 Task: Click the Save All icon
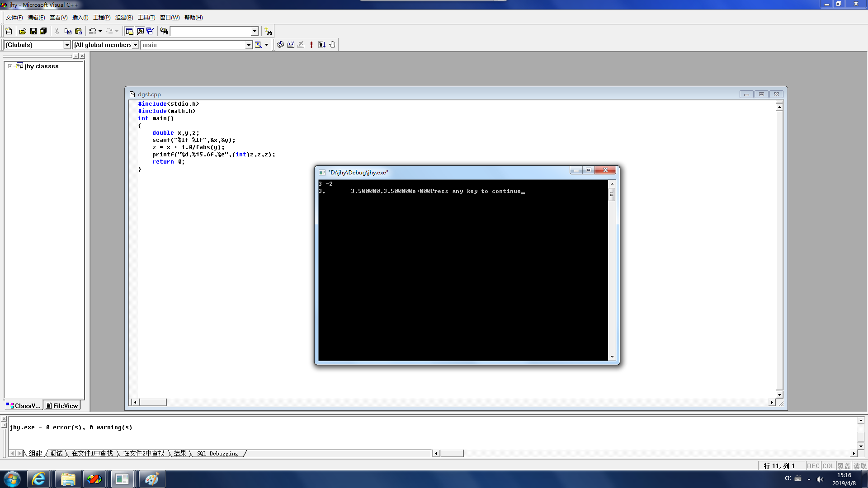(x=43, y=31)
